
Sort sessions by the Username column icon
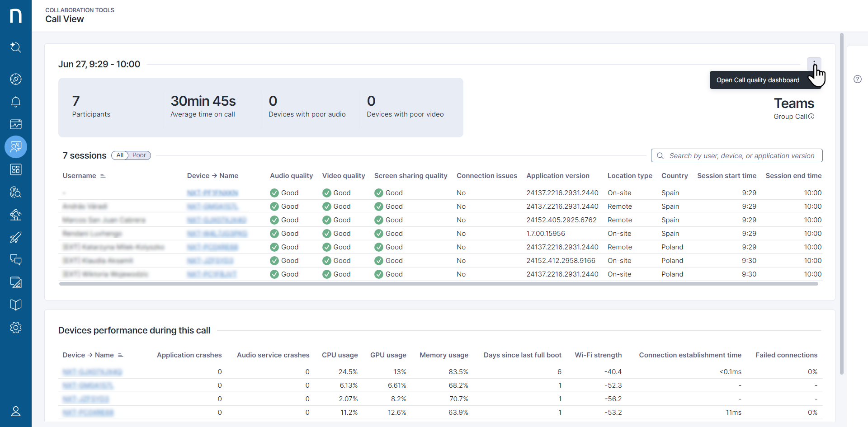103,176
